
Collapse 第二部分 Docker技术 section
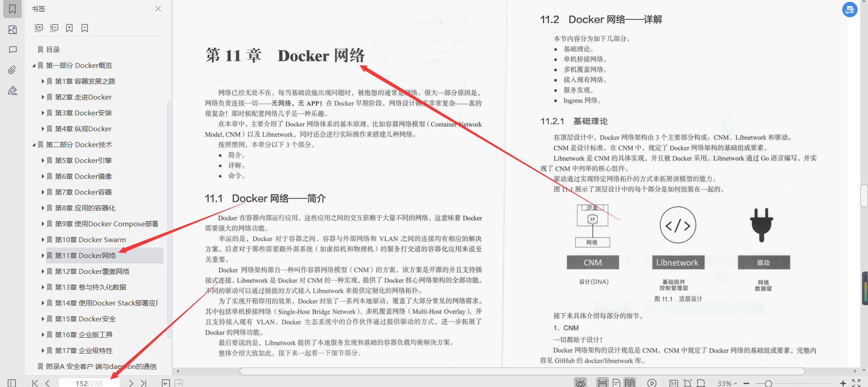point(34,145)
